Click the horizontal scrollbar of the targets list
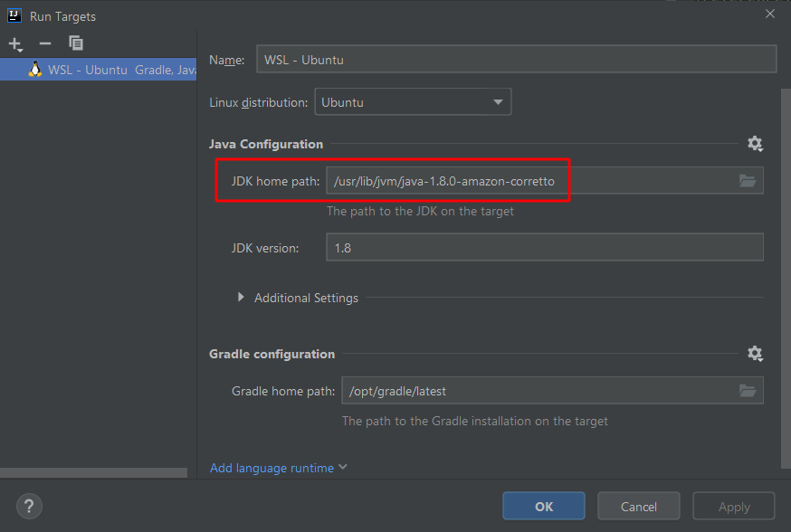The height and width of the screenshot is (532, 791). pyautogui.click(x=93, y=472)
